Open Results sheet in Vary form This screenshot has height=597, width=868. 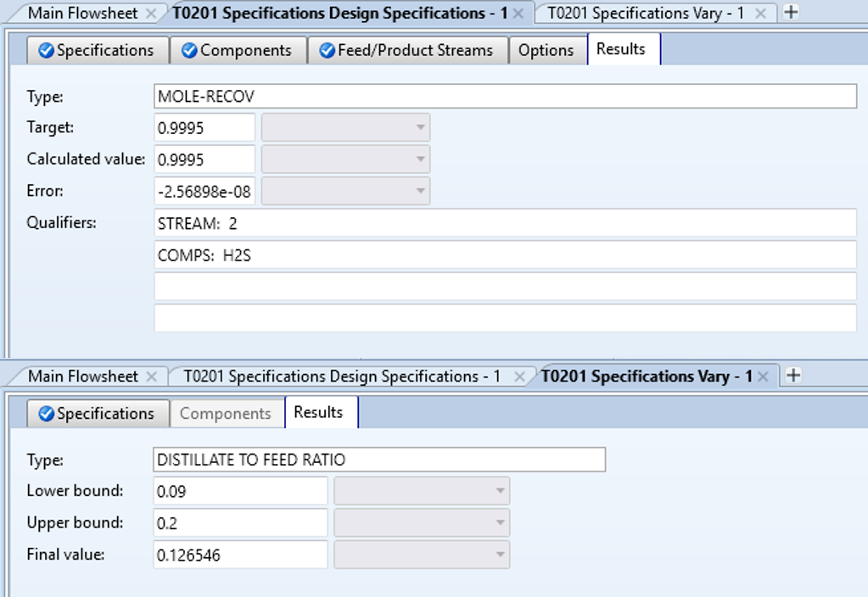(321, 412)
